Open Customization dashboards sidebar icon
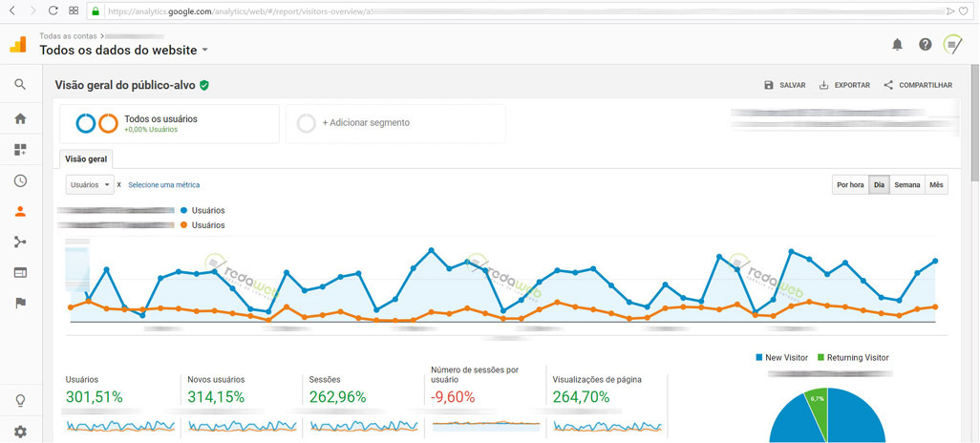Viewport: 980px width, 443px height. pos(20,149)
